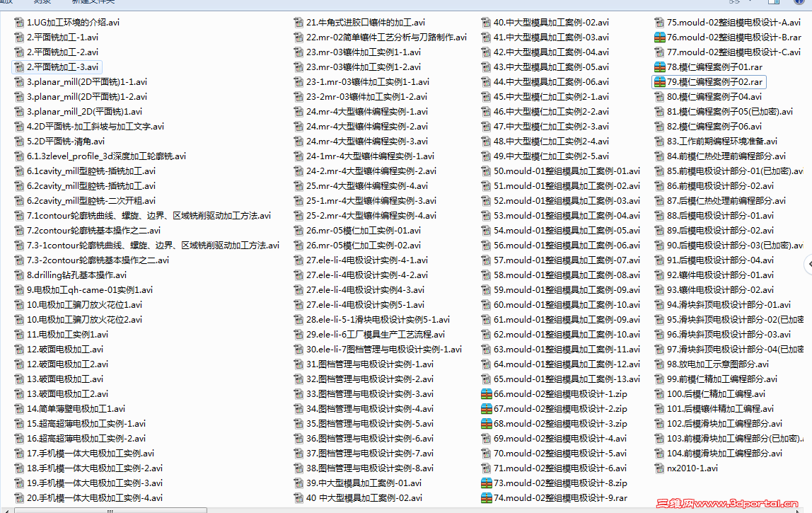Click the side panel expand arrow on right edge
The image size is (812, 513).
[x=809, y=264]
